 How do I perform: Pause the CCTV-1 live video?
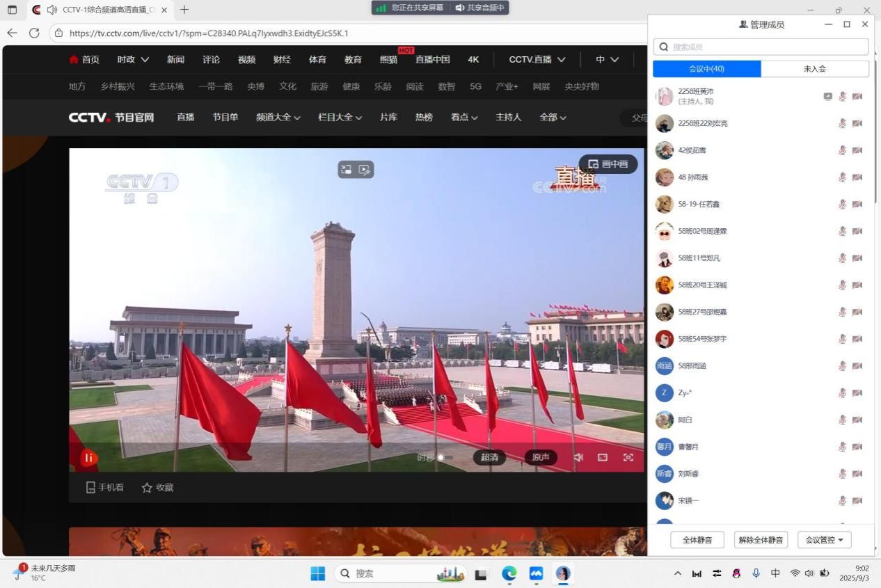point(88,458)
